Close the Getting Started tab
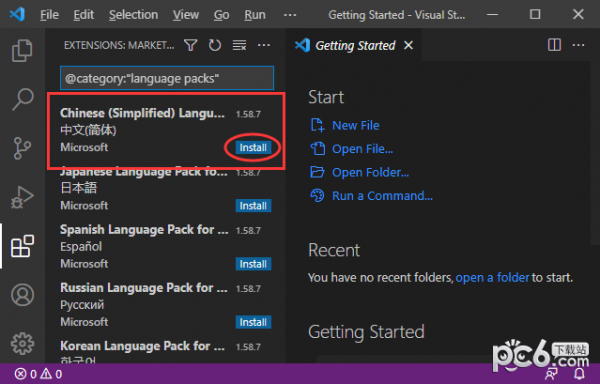 tap(408, 46)
